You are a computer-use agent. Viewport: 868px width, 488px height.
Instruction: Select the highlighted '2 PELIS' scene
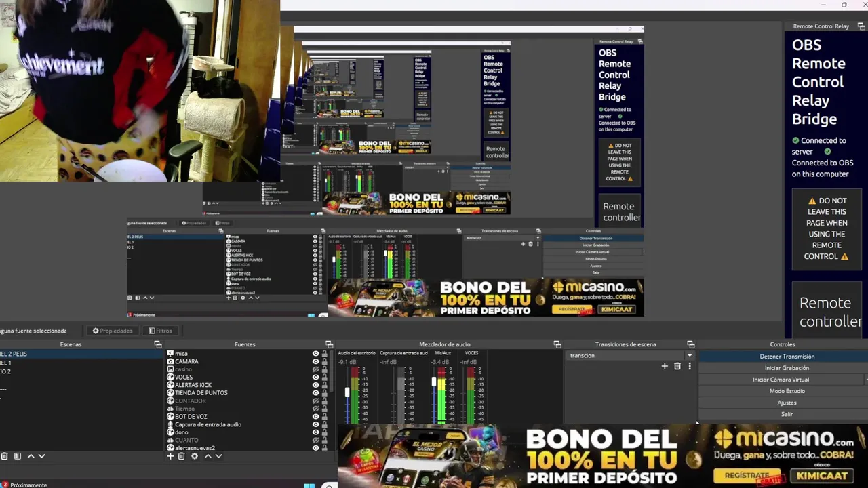pos(81,354)
